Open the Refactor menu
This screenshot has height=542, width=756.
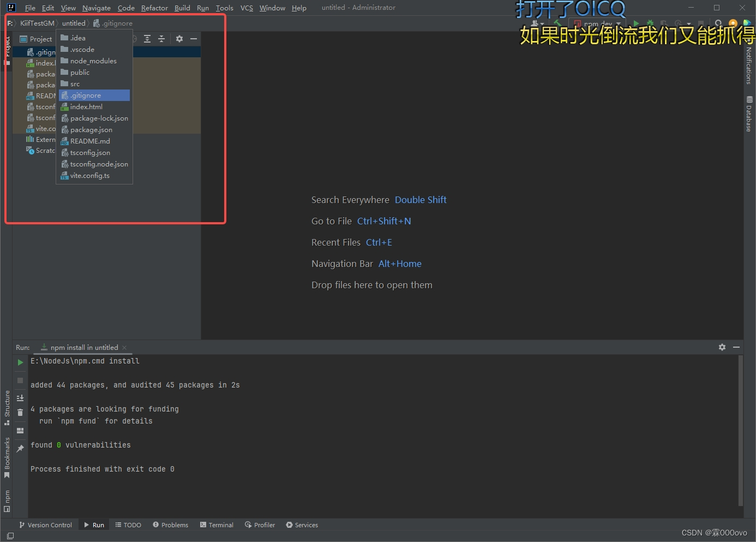(154, 8)
